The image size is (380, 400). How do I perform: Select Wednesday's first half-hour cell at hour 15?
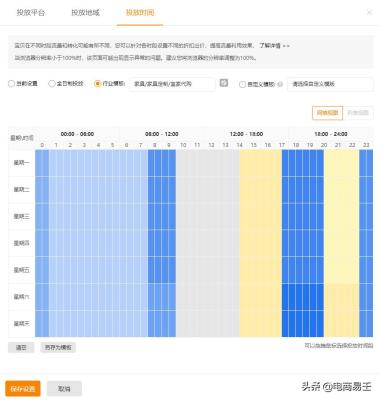[250, 217]
